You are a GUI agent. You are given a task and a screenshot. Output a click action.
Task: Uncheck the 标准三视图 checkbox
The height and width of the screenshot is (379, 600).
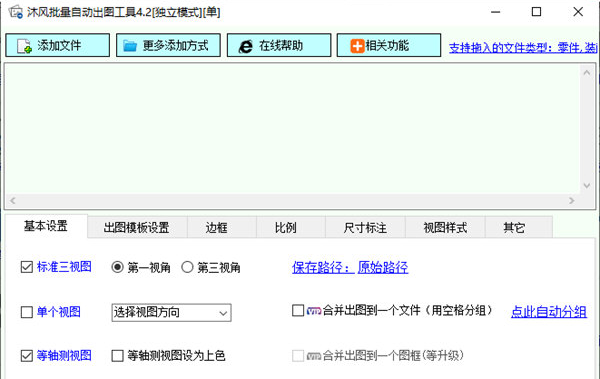tap(26, 267)
